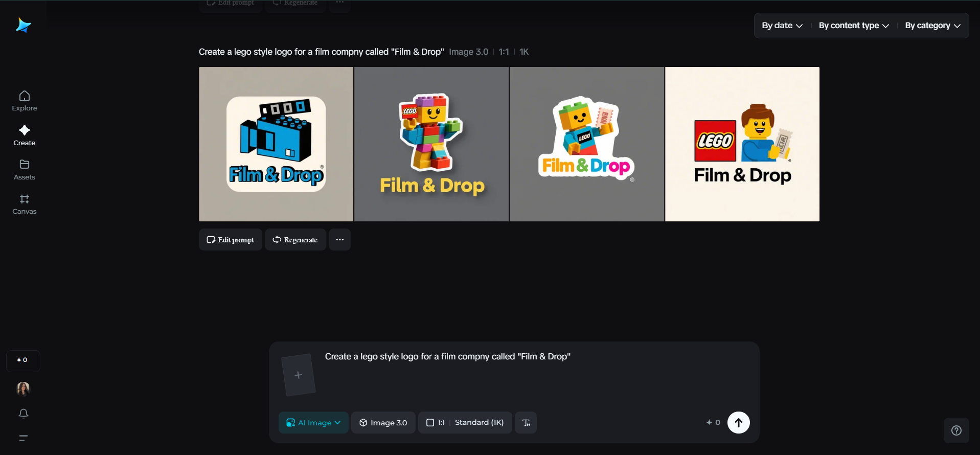Click the '1K' label beside the prompt title
The width and height of the screenshot is (980, 455).
[x=524, y=52]
